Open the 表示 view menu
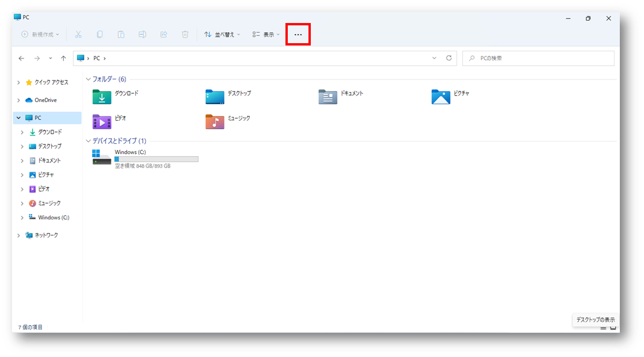 (266, 35)
